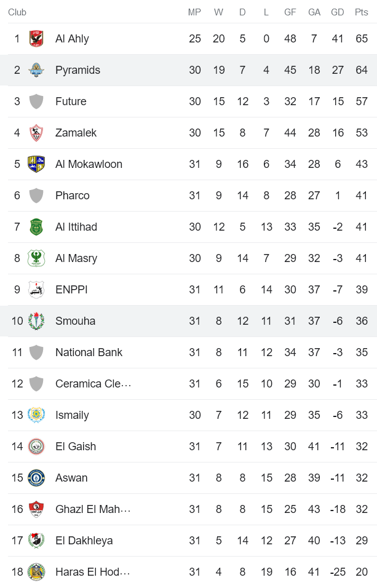Viewport: 377px width, 588px height.
Task: Click the Zamalek club crest
Action: (36, 133)
